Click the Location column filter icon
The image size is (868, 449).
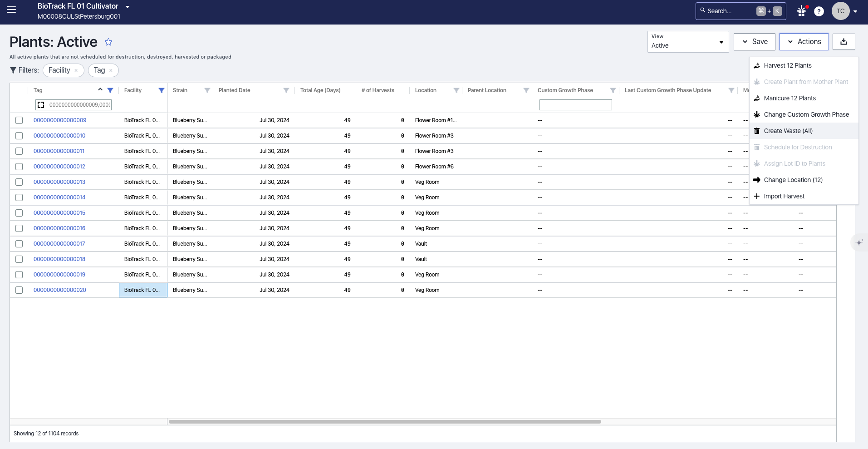point(456,90)
